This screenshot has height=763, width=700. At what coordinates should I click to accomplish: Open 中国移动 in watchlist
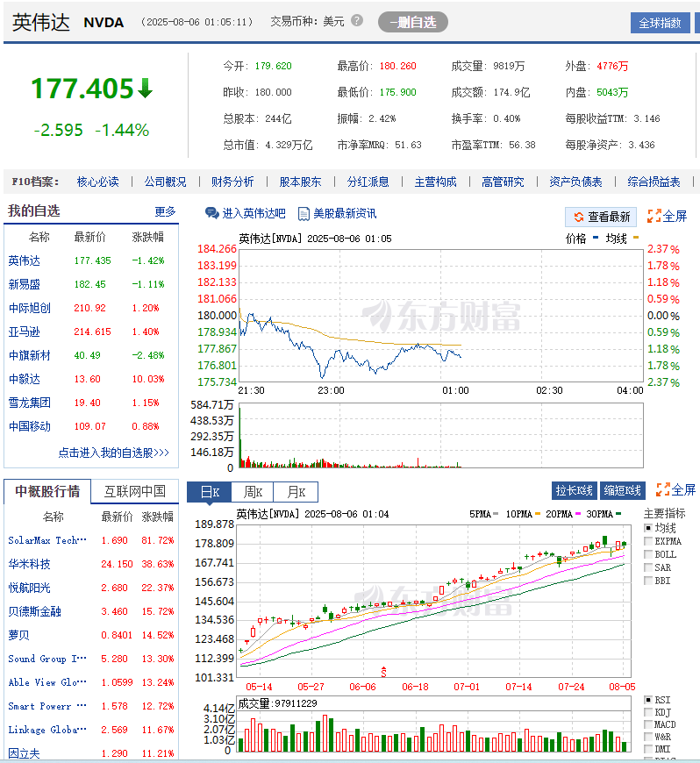pos(29,427)
